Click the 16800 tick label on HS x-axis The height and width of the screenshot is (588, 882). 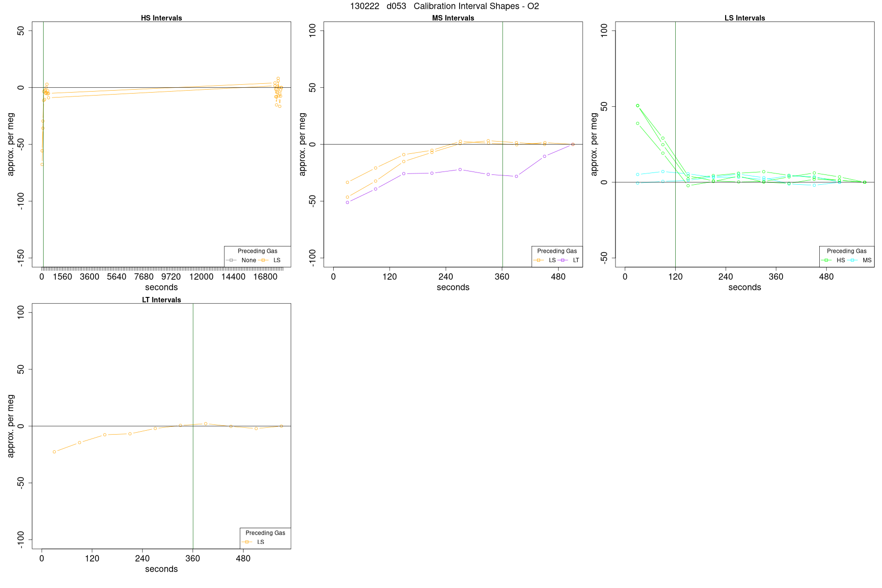pos(265,276)
